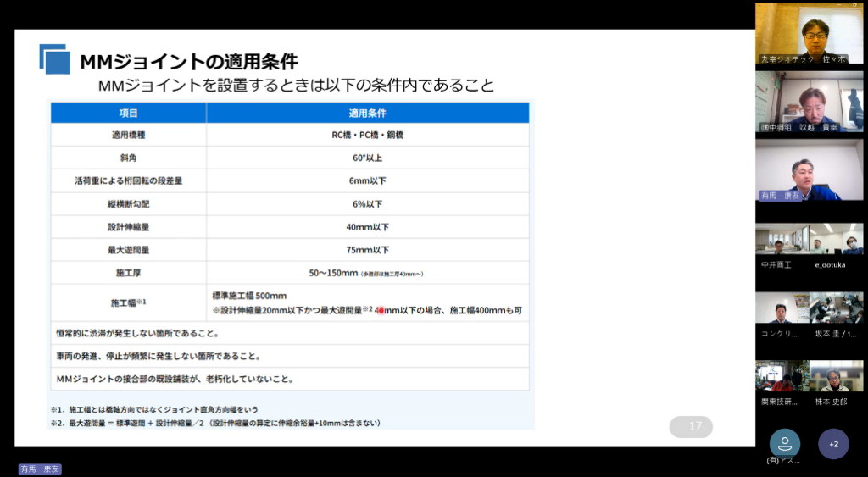Select the 有馬 康友 participant video tile
This screenshot has height=477, width=868.
click(809, 170)
